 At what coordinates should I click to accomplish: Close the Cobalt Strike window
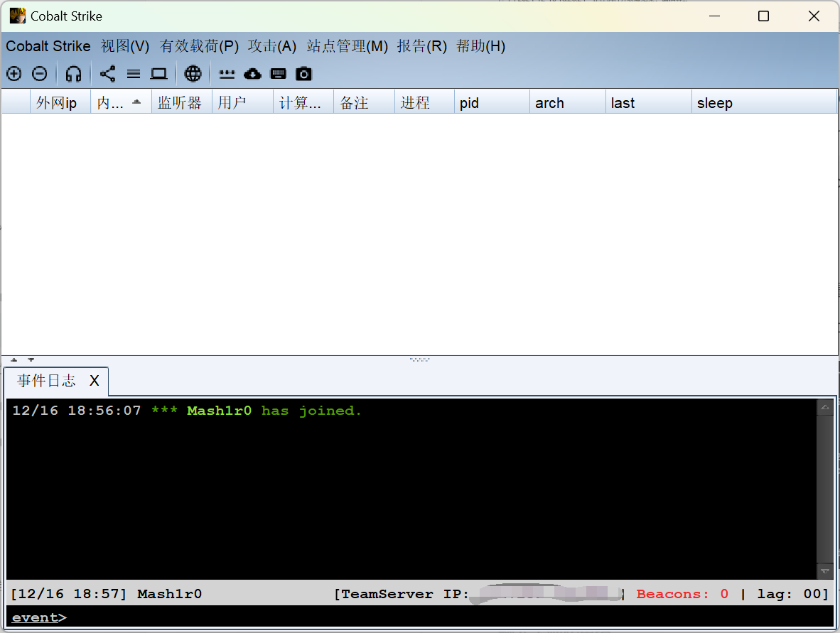[x=814, y=16]
